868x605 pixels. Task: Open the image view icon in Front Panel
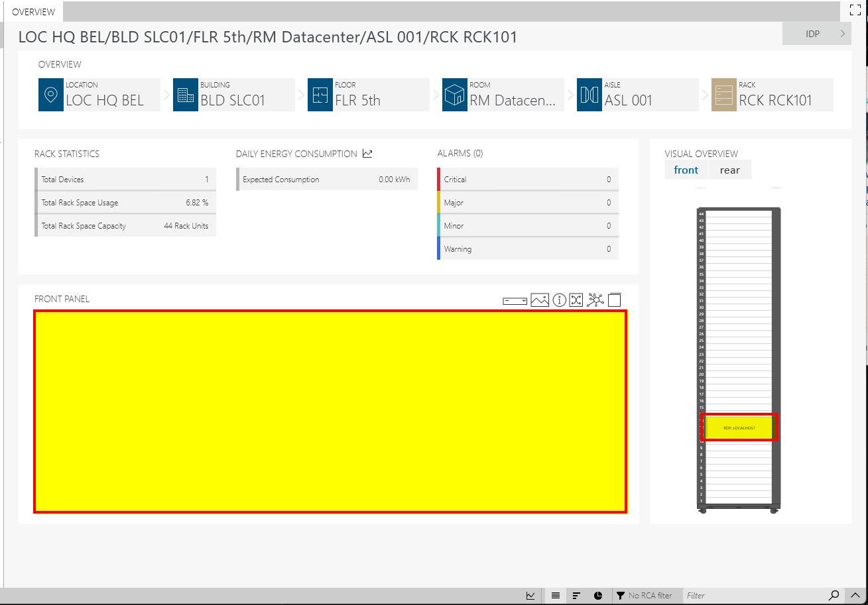pos(540,300)
